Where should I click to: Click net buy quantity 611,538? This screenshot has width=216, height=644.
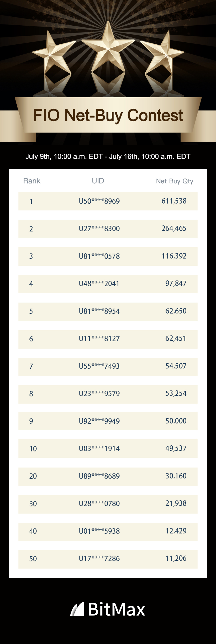pos(174,201)
